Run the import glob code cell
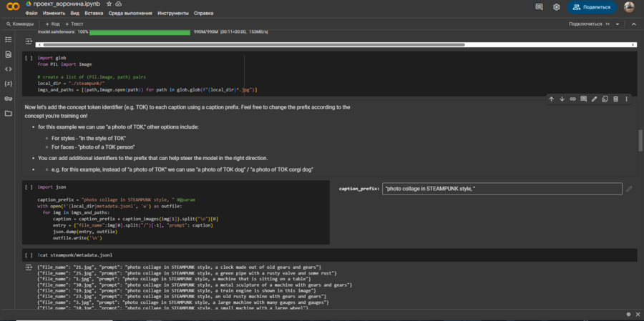Viewport: 644px width, 321px height. 29,58
